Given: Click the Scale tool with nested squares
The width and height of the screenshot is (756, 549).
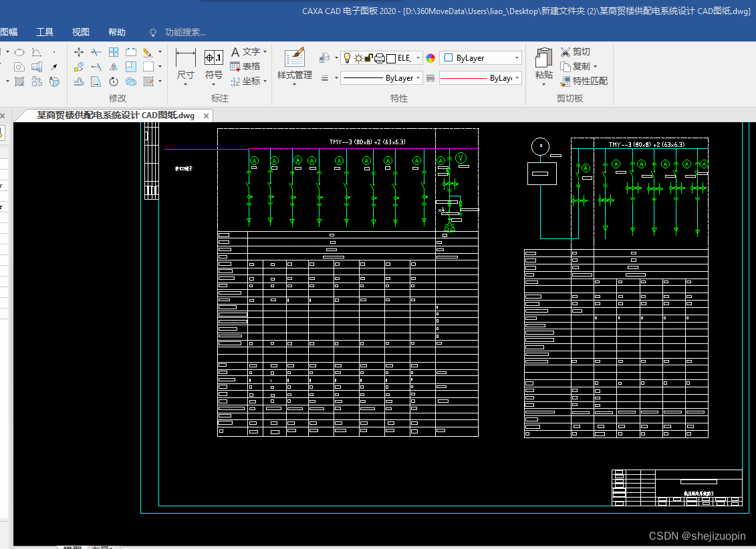Looking at the screenshot, I should (131, 67).
